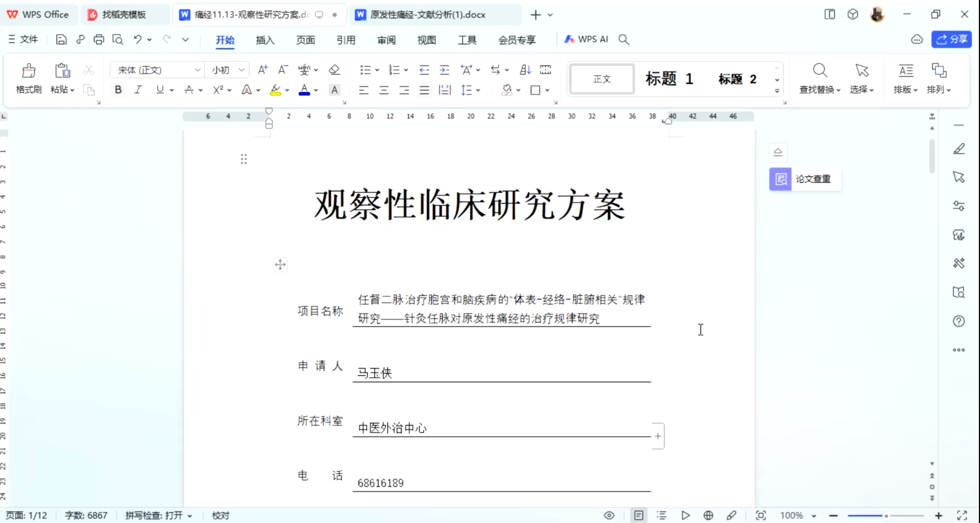Click the center align paragraph icon
This screenshot has width=980, height=523.
[x=383, y=90]
